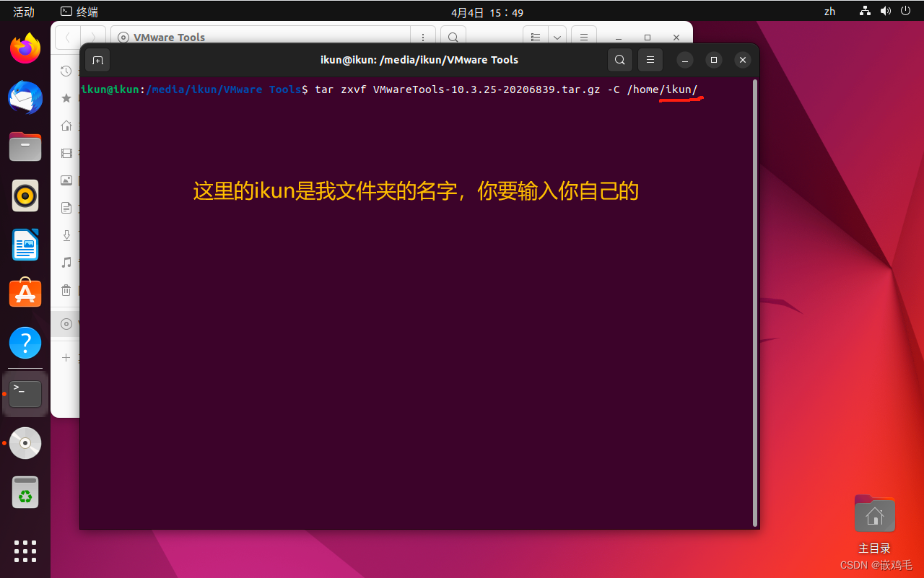Click terminal title ikun@ikun: /media/ikun/VMware Tools
The height and width of the screenshot is (578, 924).
(419, 60)
